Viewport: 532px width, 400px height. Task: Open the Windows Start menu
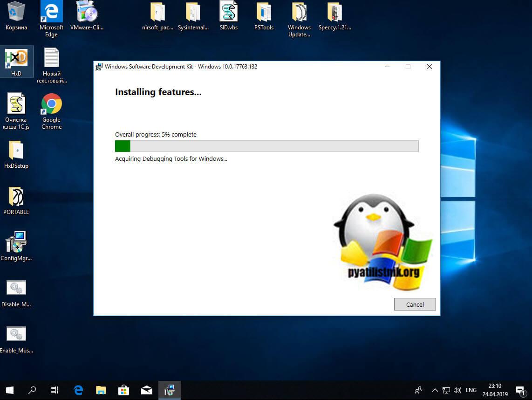click(9, 391)
